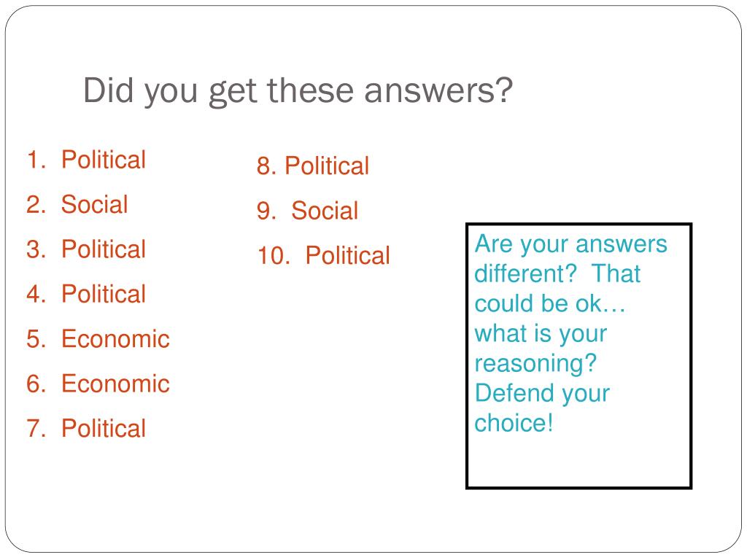This screenshot has height=560, width=747.
Task: Click 'what is your' text line
Action: pos(541,334)
